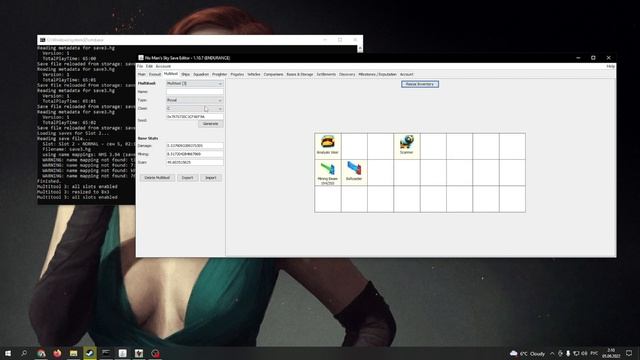The image size is (640, 360).
Task: Focus the multitool Name input field
Action: pos(194,92)
